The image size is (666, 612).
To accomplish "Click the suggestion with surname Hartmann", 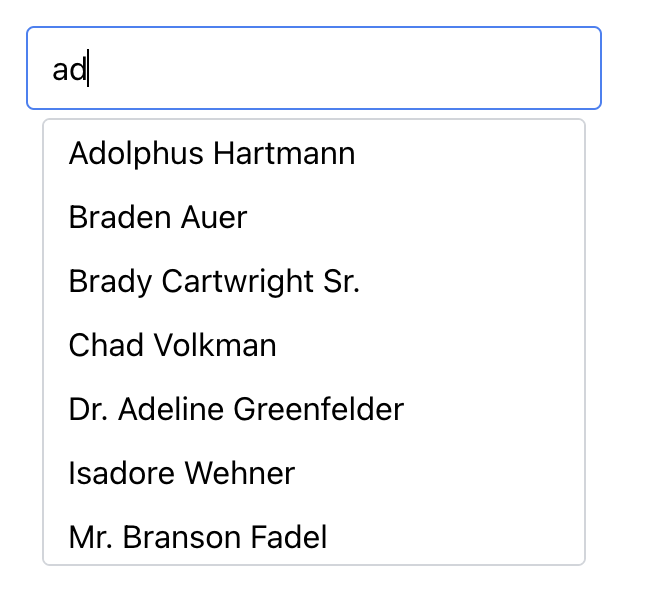I will tap(212, 154).
